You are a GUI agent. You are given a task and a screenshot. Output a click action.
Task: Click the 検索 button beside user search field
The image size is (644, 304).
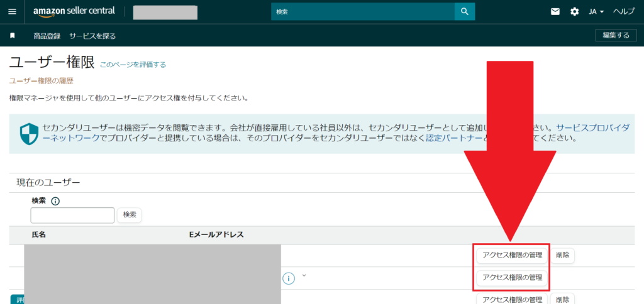tap(130, 215)
